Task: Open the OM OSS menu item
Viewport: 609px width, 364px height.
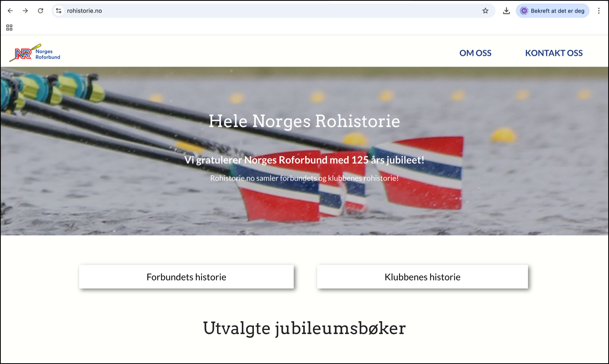Action: (x=475, y=53)
